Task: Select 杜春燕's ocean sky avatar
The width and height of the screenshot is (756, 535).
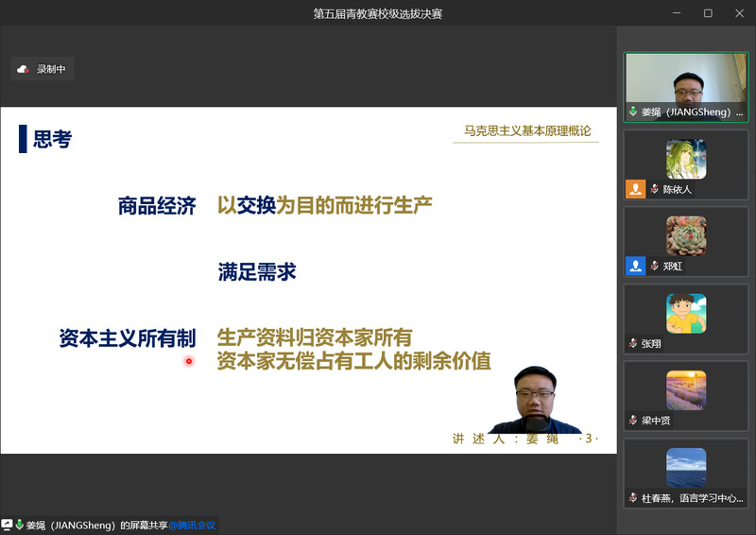Action: [685, 467]
